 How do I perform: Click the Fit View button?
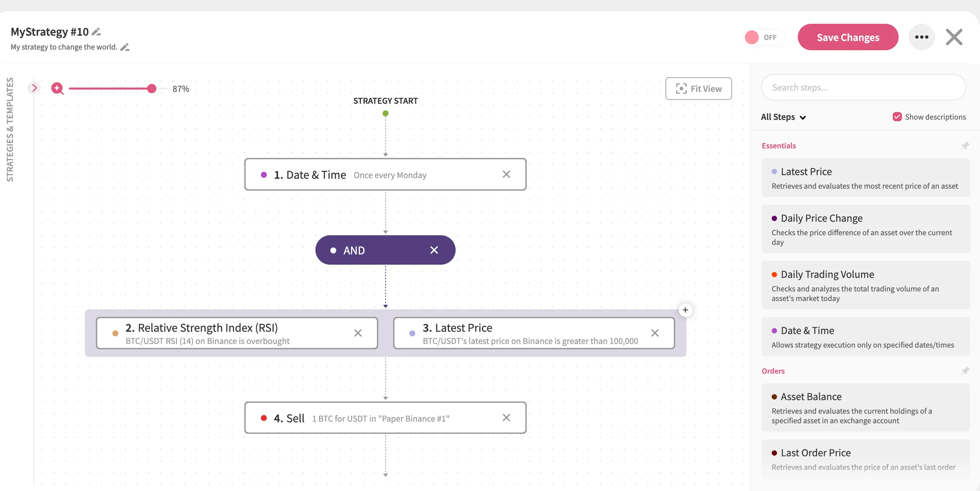699,89
